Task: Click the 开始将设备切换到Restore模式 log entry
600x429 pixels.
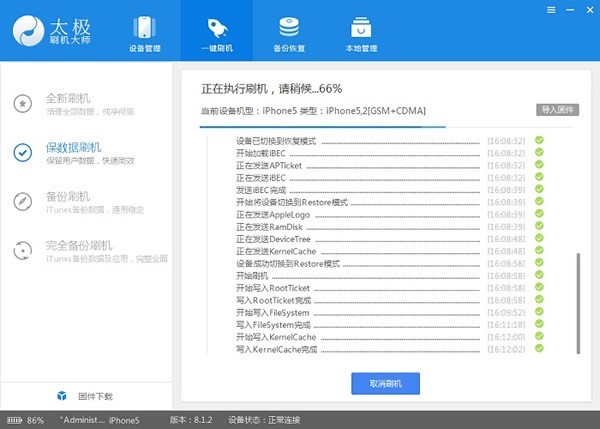Action: pos(292,202)
